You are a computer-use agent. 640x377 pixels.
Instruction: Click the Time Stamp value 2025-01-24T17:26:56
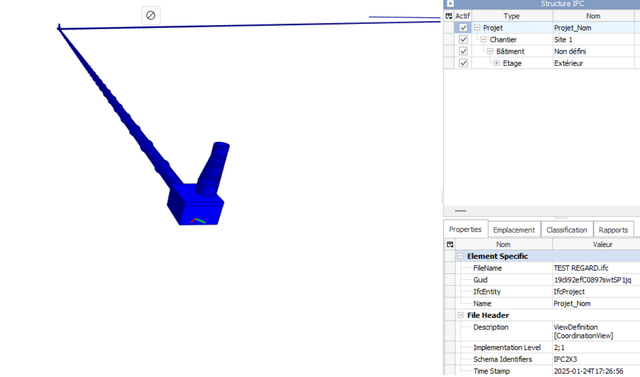click(588, 371)
